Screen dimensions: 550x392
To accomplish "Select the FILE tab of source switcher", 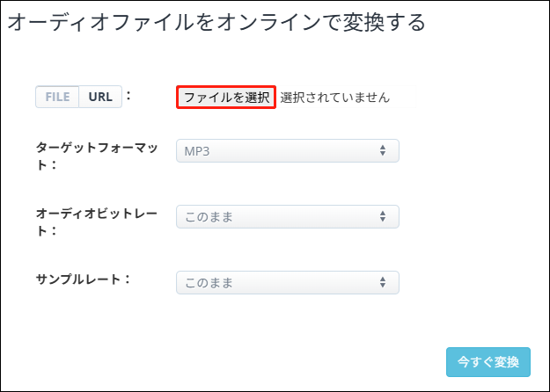I will point(57,97).
